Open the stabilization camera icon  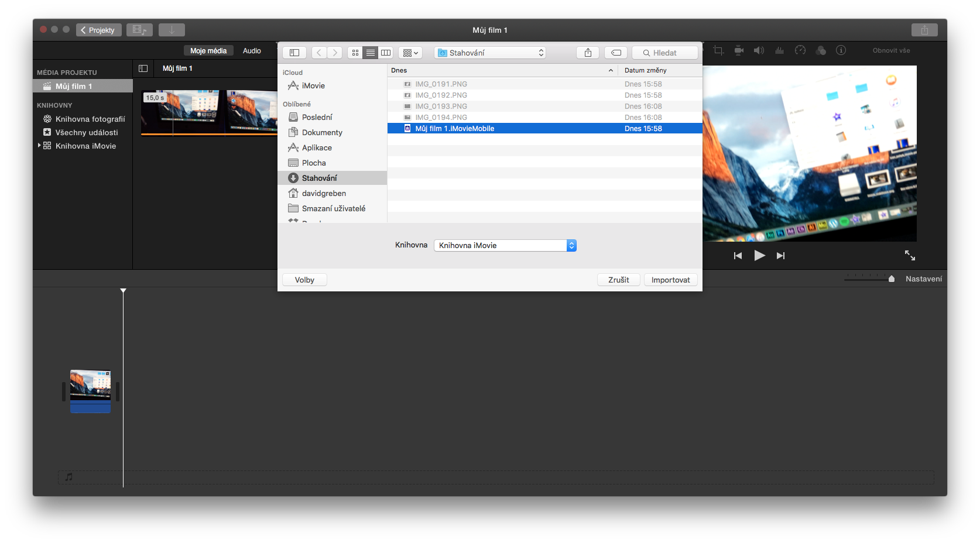coord(739,50)
